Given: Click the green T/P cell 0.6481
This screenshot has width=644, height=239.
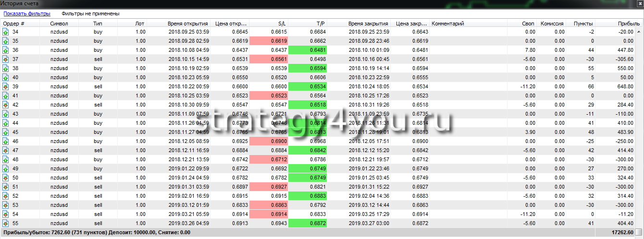Looking at the screenshot, I should (308, 50).
